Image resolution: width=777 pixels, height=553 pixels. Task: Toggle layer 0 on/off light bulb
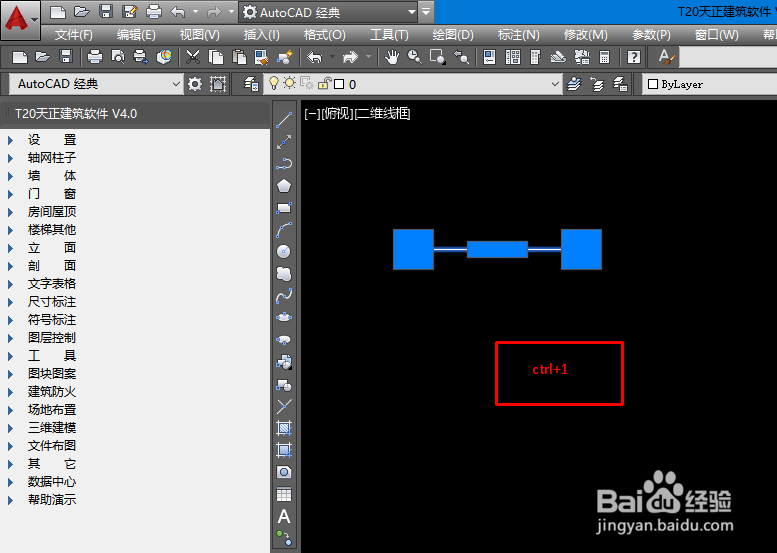[274, 83]
